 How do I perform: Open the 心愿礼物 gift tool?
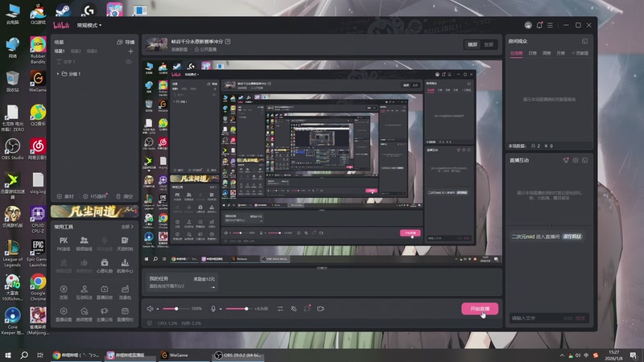click(105, 265)
